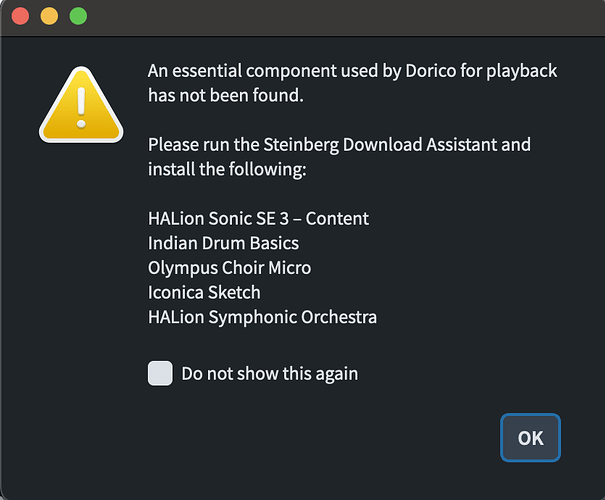Click the 'Olympus Choir Micro' item

(x=229, y=267)
